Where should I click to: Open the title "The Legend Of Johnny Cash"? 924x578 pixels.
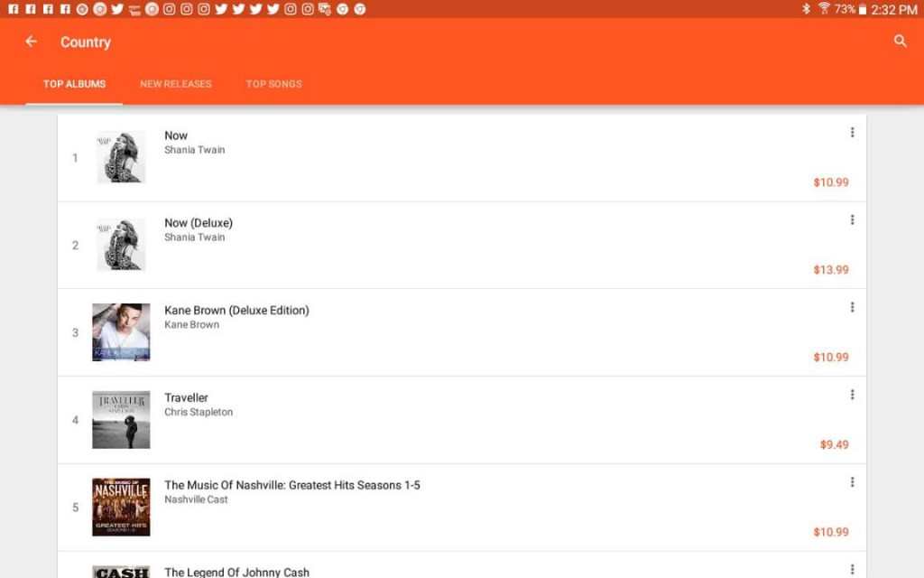[x=237, y=572]
